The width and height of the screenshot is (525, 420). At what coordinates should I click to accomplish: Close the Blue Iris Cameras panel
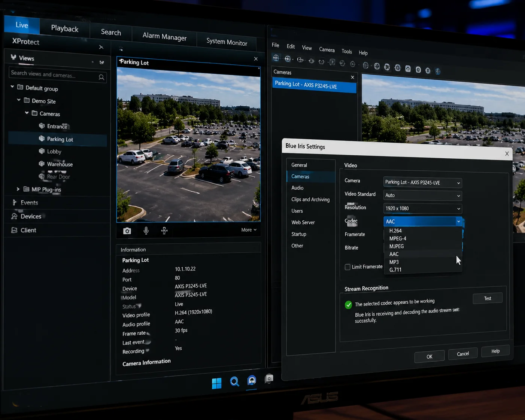[352, 77]
